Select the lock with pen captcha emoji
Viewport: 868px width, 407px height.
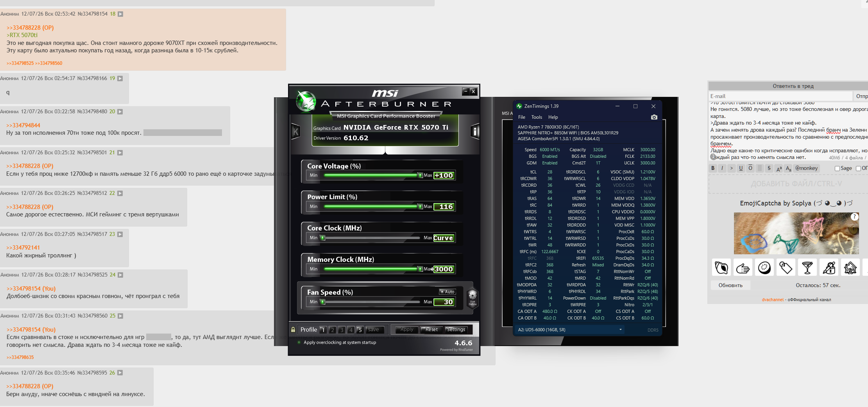click(x=829, y=268)
